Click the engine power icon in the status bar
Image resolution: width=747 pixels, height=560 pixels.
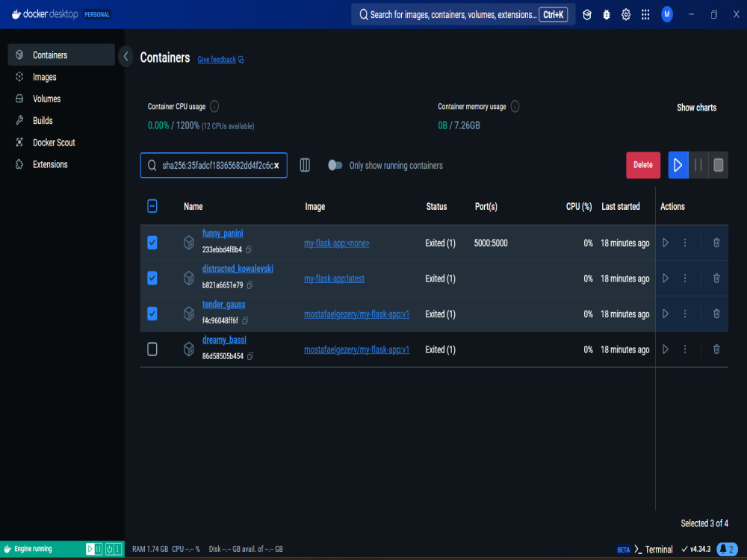109,549
